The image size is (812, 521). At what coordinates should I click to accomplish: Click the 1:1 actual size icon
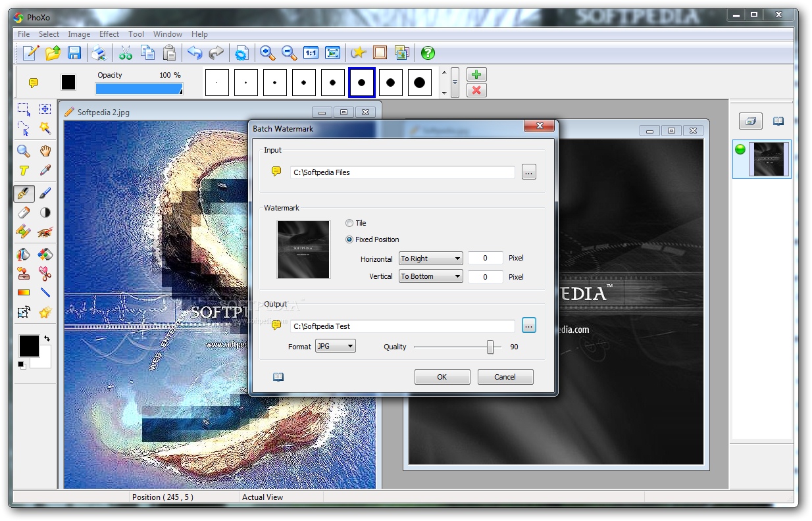pos(311,53)
